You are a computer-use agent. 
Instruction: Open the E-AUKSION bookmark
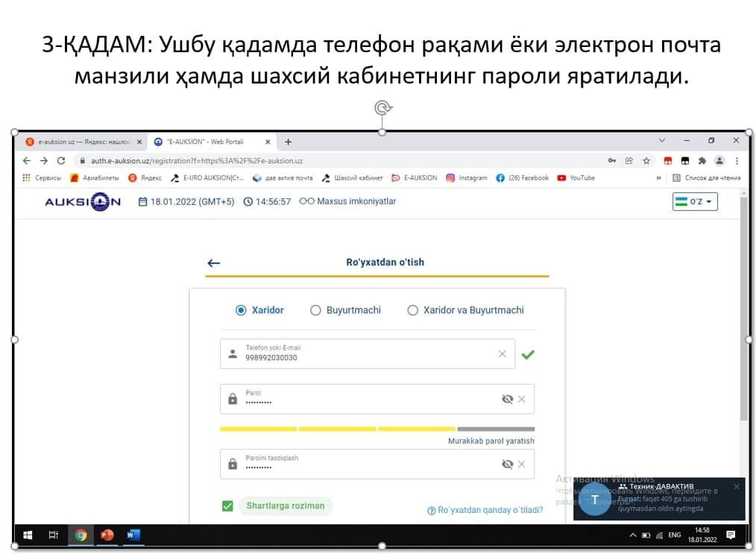(415, 178)
